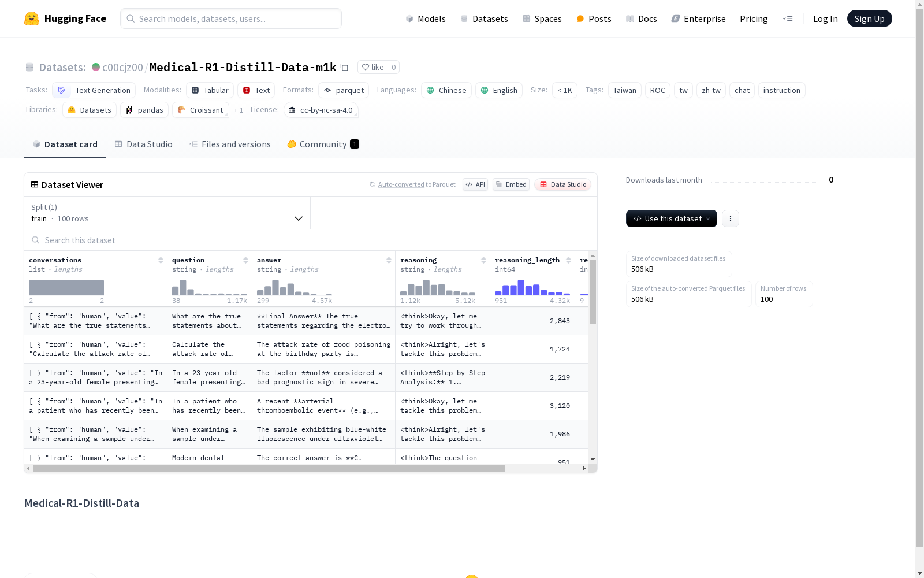Like the dataset with heart button

point(372,67)
